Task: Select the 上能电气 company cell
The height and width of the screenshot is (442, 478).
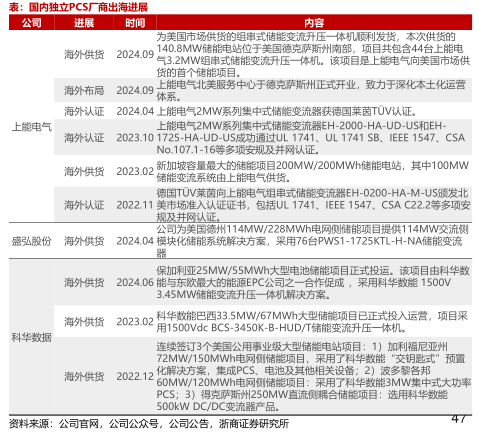Action: pyautogui.click(x=32, y=127)
